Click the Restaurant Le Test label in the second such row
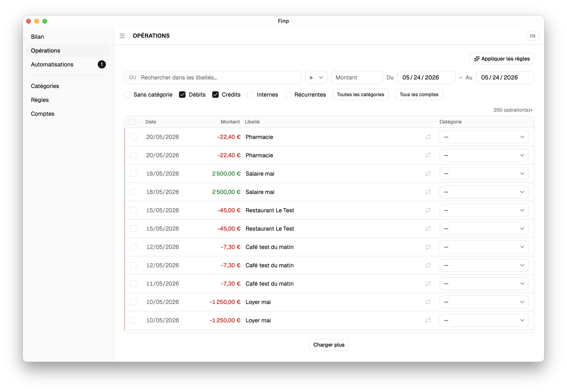Screen dimensions: 567x392 click(x=270, y=229)
